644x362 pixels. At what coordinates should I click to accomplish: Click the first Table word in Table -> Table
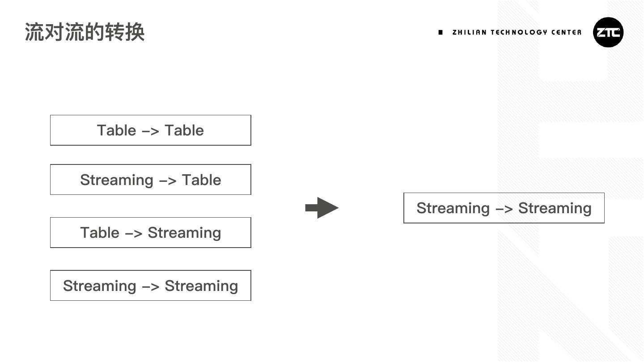[x=116, y=130]
